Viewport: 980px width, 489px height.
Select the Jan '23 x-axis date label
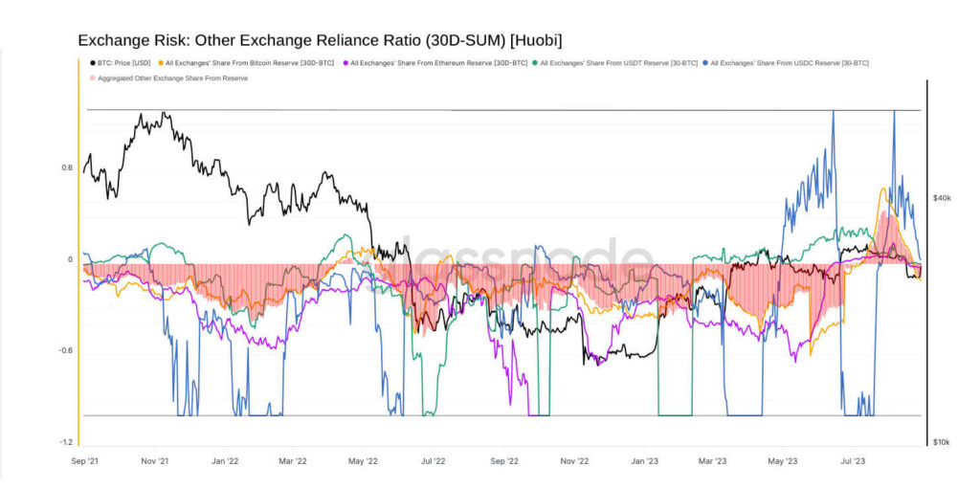tap(643, 460)
